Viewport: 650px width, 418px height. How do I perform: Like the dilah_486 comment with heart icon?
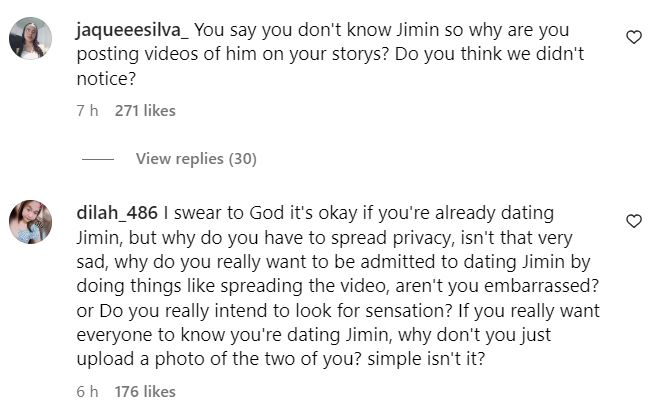(x=632, y=220)
